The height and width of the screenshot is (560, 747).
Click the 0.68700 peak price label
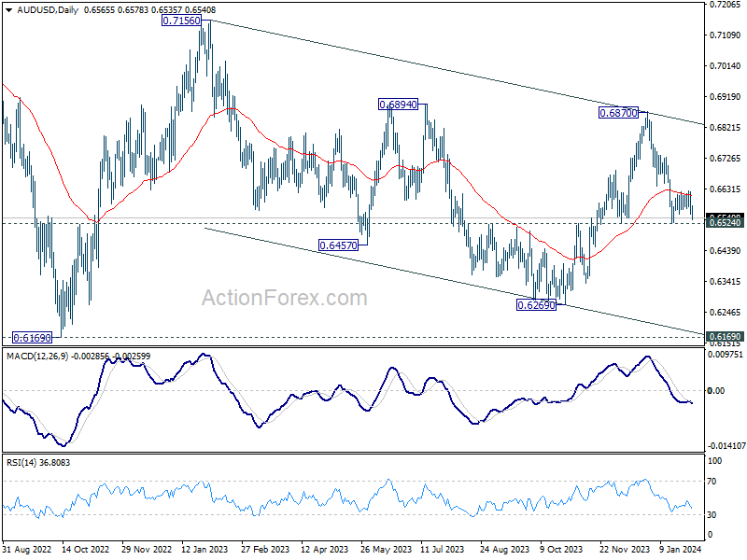tap(618, 113)
